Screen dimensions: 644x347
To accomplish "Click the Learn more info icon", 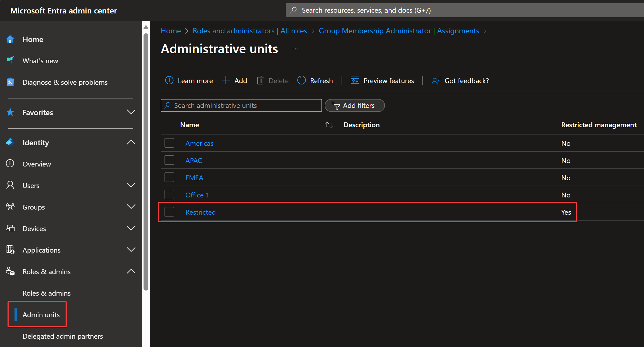I will pyautogui.click(x=169, y=80).
